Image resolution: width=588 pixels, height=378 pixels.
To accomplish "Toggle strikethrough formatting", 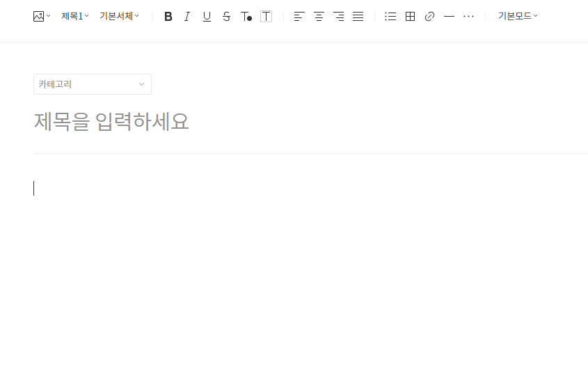I will pos(226,17).
